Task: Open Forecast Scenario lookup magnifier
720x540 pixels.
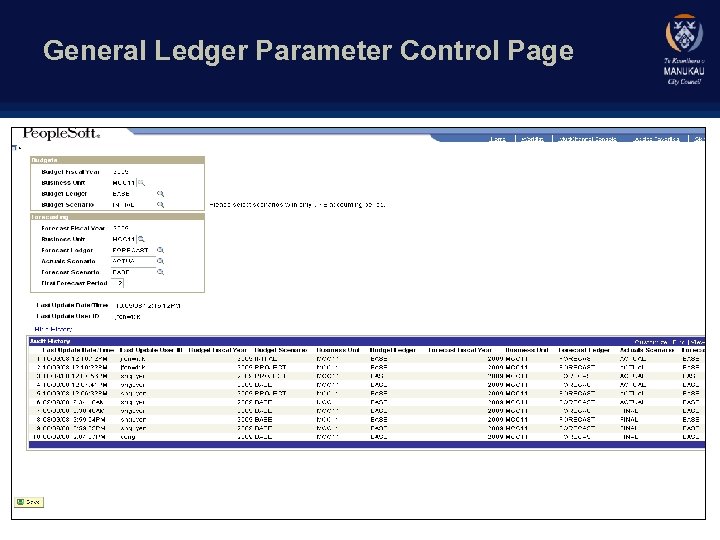Action: tap(160, 272)
